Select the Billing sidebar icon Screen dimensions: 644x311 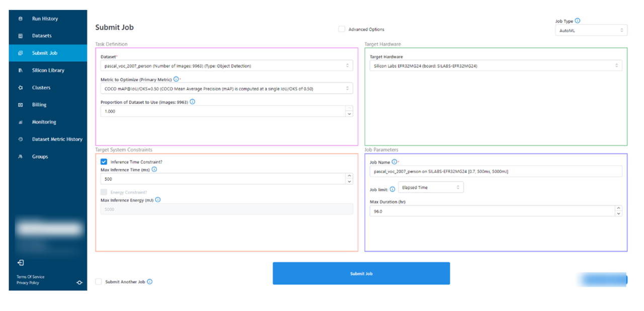coord(19,104)
